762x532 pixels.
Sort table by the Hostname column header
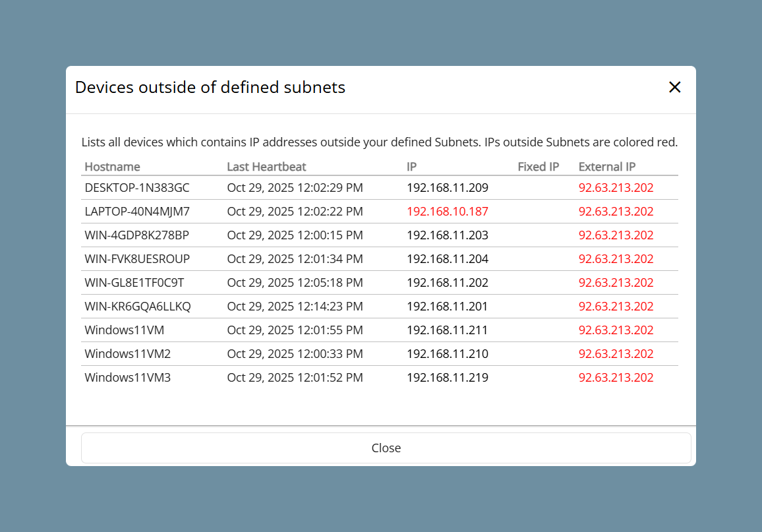[112, 167]
